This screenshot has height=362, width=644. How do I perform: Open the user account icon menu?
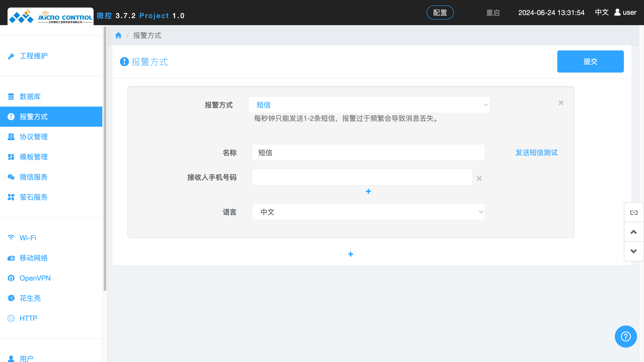[617, 12]
